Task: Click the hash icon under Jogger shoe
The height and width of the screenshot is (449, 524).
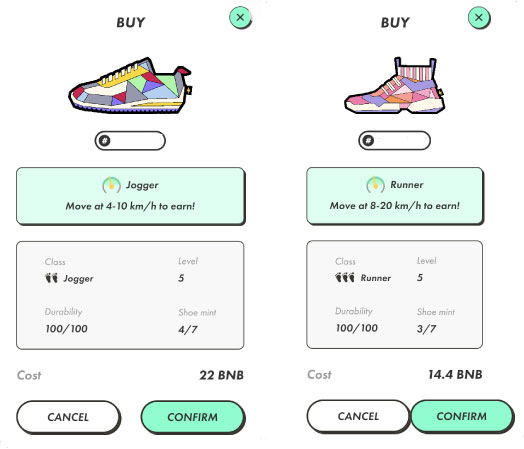Action: pos(105,141)
